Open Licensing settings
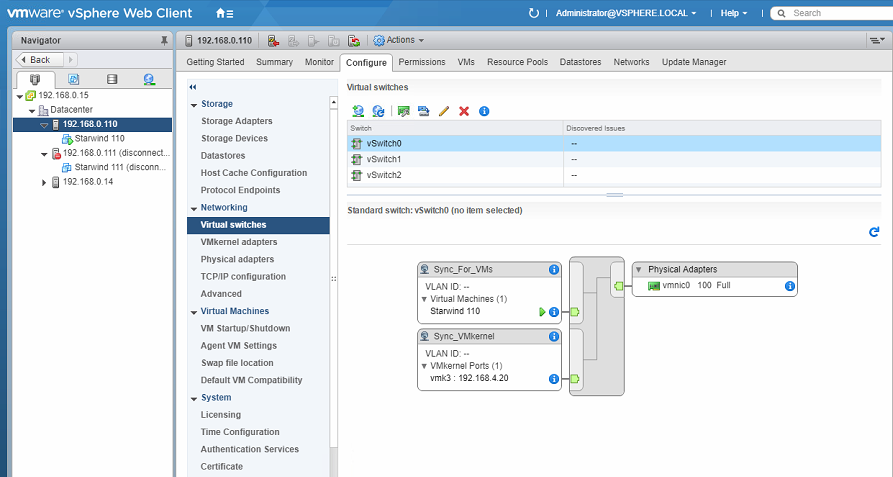893x477 pixels. click(x=220, y=415)
